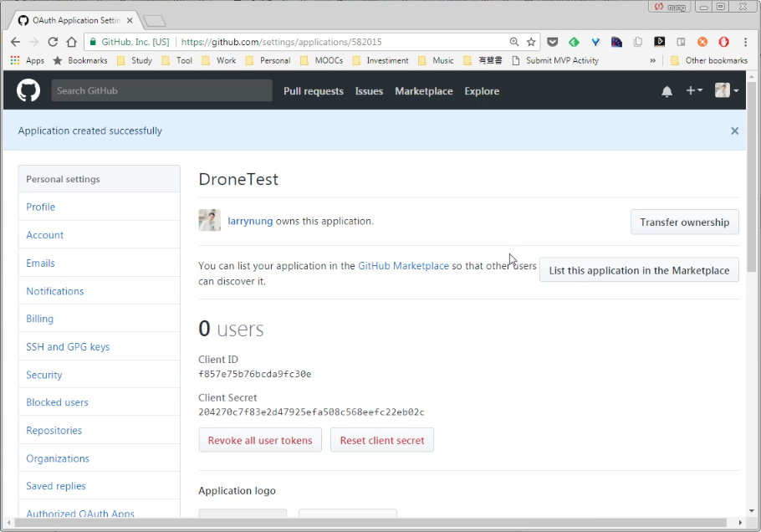Open Submit MVP Activity bookmark
761x532 pixels.
(x=555, y=60)
